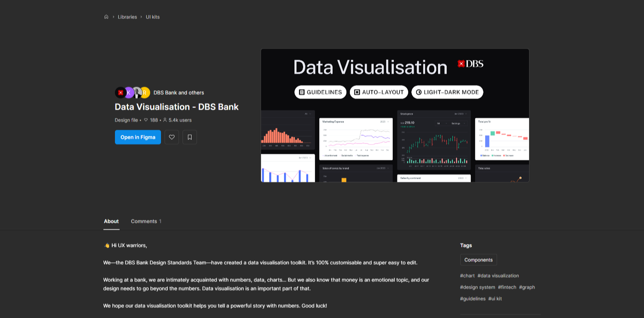Image resolution: width=644 pixels, height=318 pixels.
Task: Open the #fintech tag
Action: [x=507, y=287]
